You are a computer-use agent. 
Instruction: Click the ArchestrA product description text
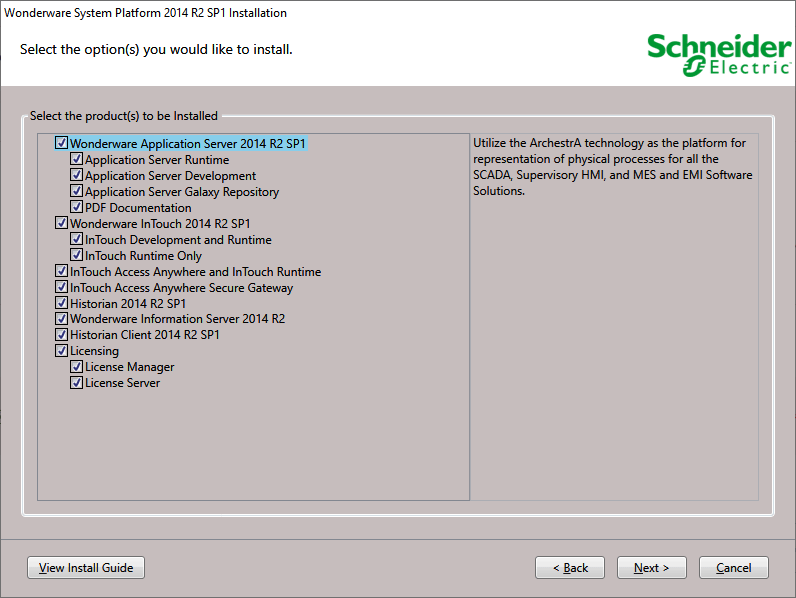click(x=613, y=167)
